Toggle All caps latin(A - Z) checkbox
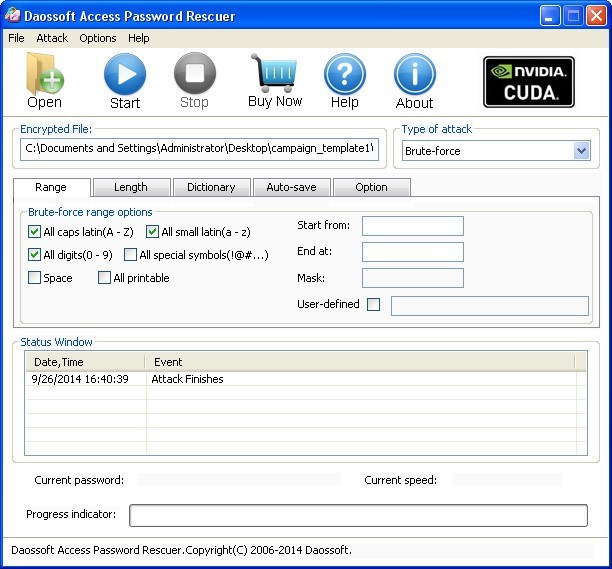 [34, 232]
